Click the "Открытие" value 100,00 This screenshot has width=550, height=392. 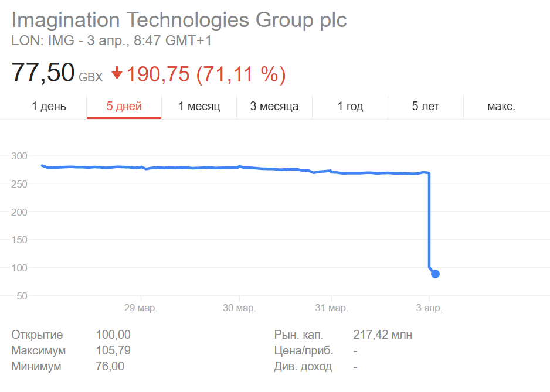113,335
